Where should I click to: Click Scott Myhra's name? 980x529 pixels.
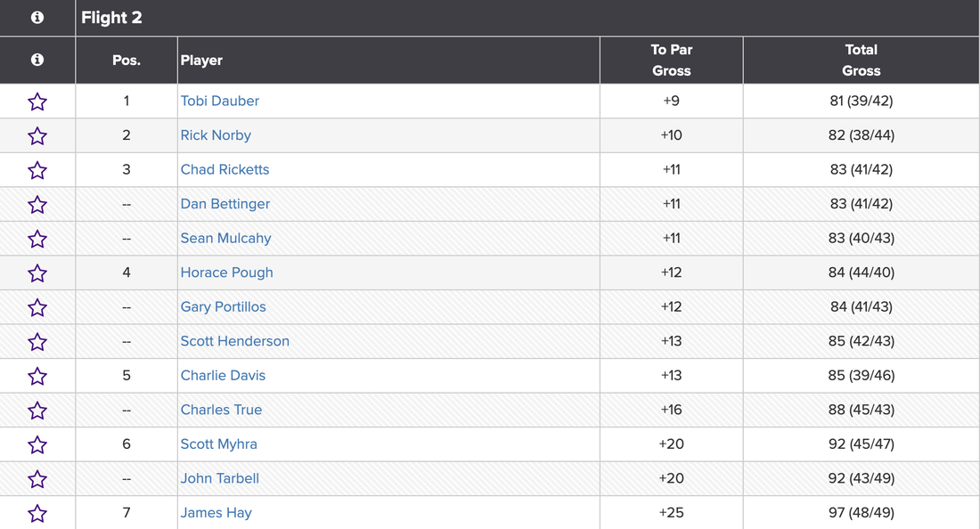click(218, 444)
